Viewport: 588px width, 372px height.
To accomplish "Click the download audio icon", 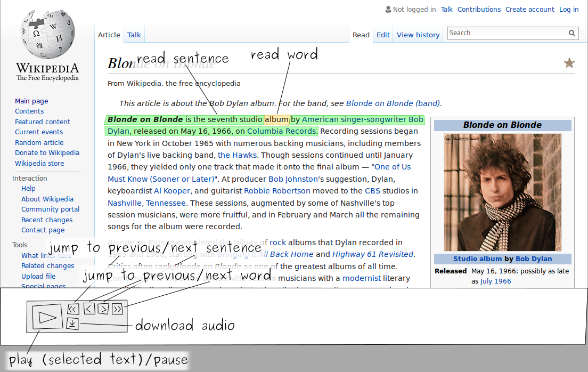I will pos(72,324).
